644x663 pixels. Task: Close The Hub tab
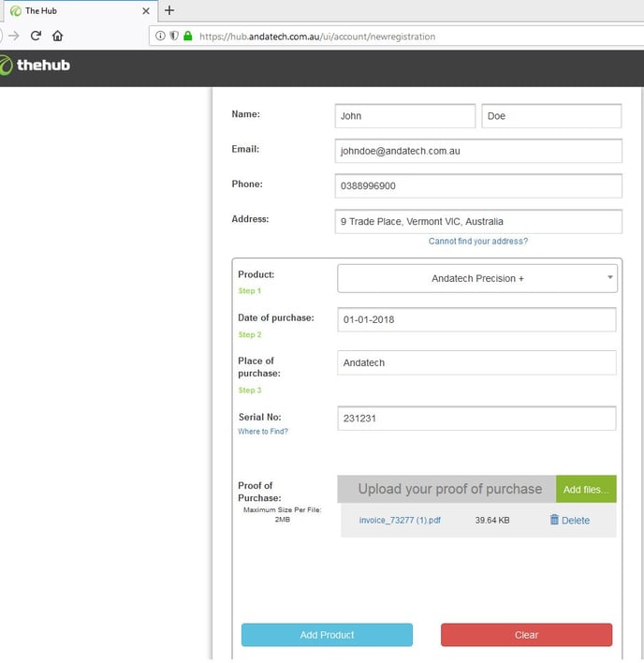[146, 11]
